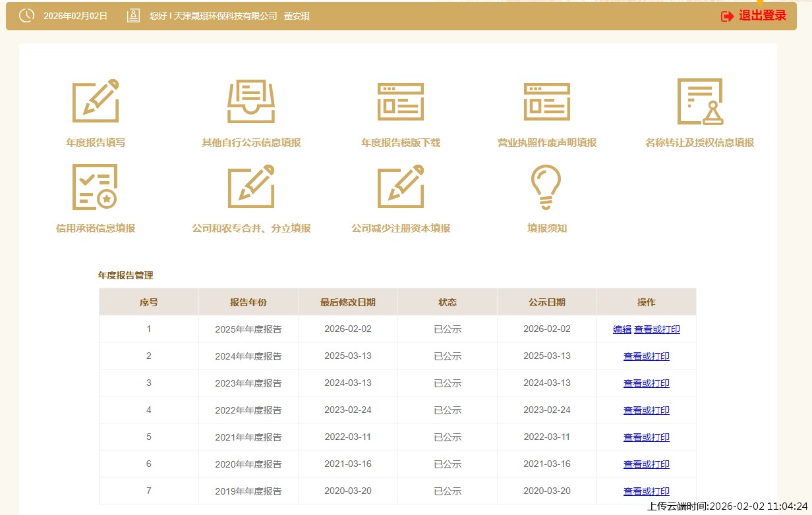The width and height of the screenshot is (812, 515).
Task: Open 查看或打印 for 2022年年度报告
Action: tap(646, 410)
